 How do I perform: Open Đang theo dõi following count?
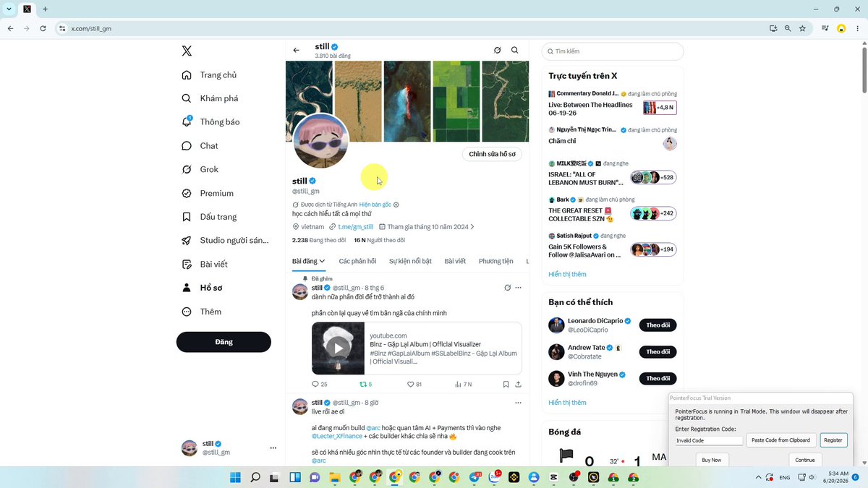pyautogui.click(x=319, y=240)
